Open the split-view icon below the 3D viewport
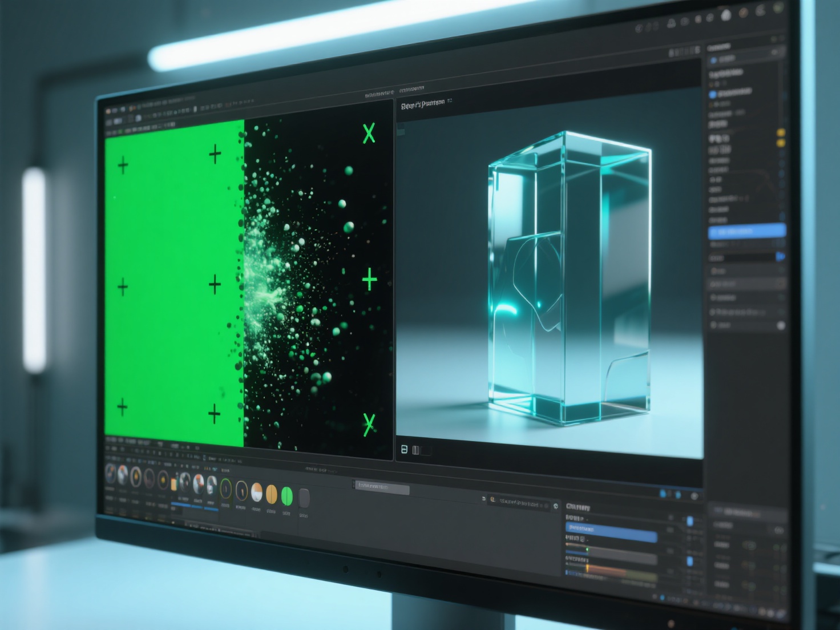The height and width of the screenshot is (630, 840). tap(403, 449)
